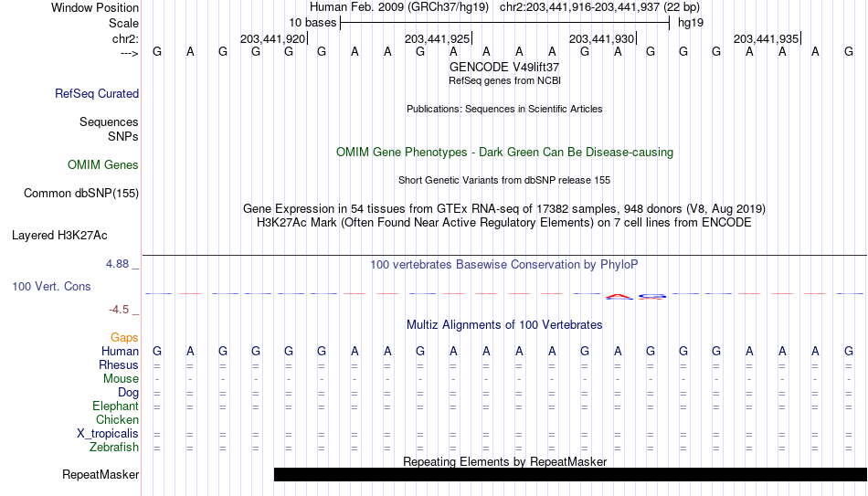Click 100 vertebrates Basewise Conservation by PhyloP title
Image resolution: width=868 pixels, height=496 pixels.
[x=504, y=265]
